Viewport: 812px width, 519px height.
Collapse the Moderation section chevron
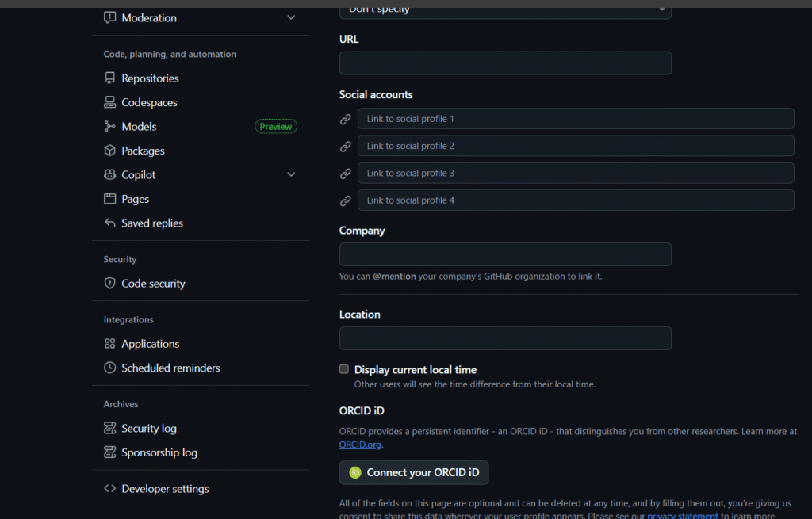pos(291,17)
